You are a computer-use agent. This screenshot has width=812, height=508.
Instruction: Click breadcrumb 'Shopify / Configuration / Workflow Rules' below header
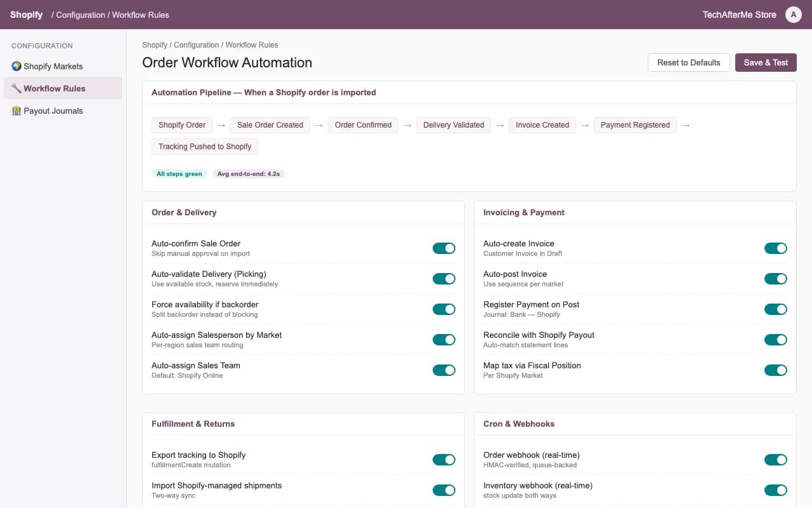point(210,45)
